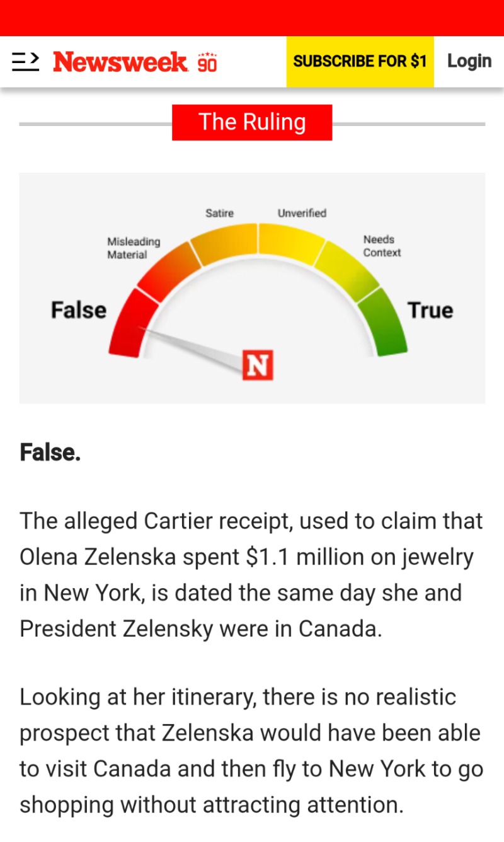The height and width of the screenshot is (842, 504).
Task: Click the red False gauge segment
Action: (133, 324)
